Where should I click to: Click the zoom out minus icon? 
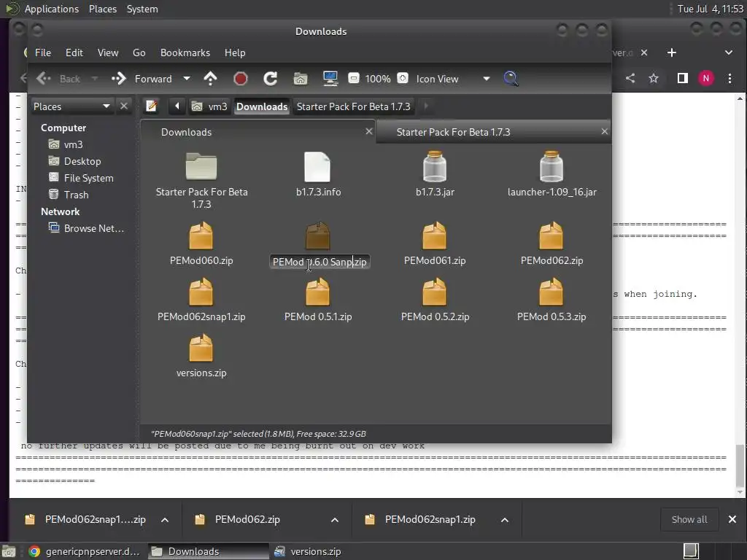click(354, 79)
